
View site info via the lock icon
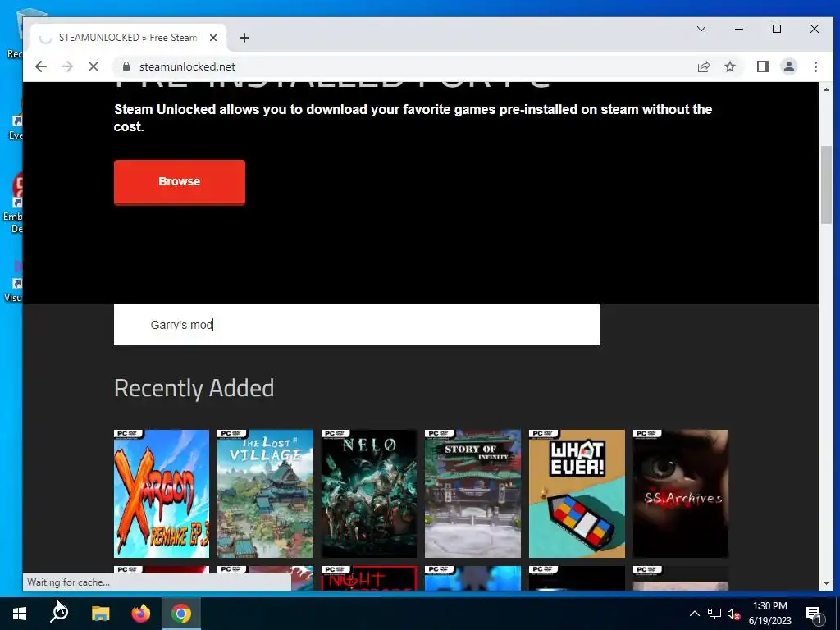126,66
